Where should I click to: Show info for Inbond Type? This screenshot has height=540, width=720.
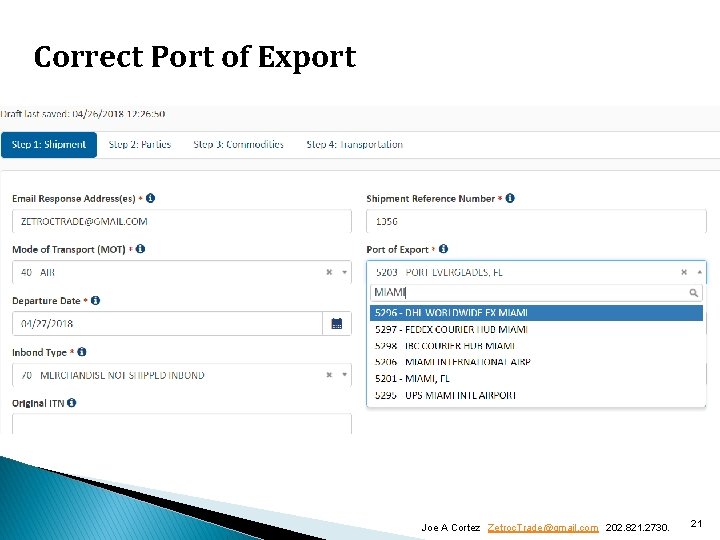tap(82, 352)
